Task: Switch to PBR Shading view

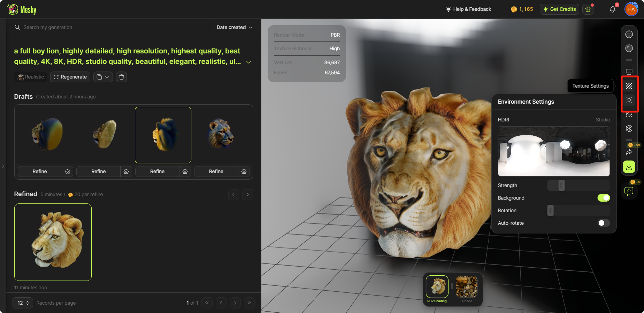Action: [x=437, y=289]
